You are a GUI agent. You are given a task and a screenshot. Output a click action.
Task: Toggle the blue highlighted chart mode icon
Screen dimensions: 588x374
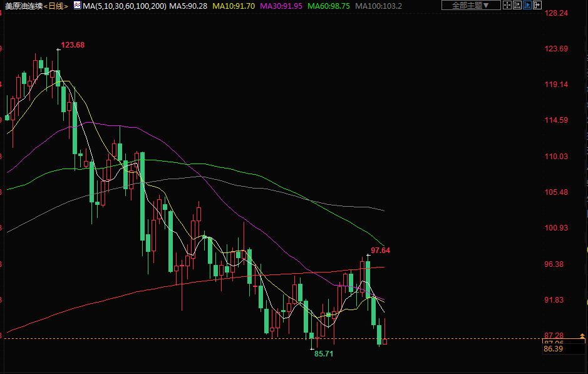coord(528,6)
